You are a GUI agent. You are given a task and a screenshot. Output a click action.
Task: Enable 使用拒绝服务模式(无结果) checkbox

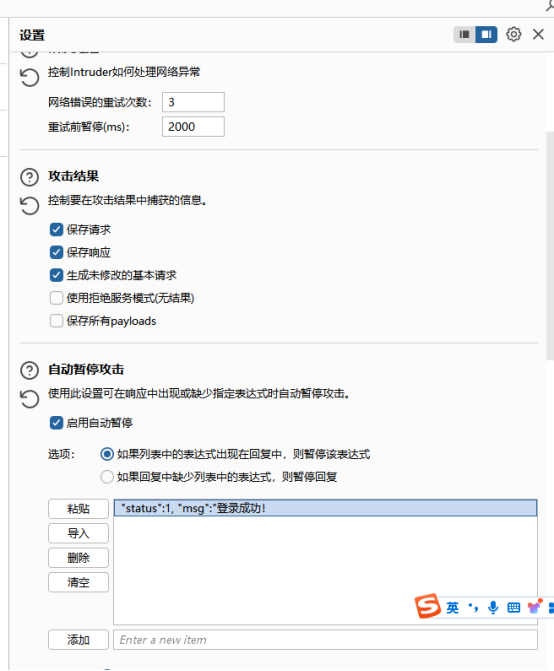pyautogui.click(x=56, y=298)
